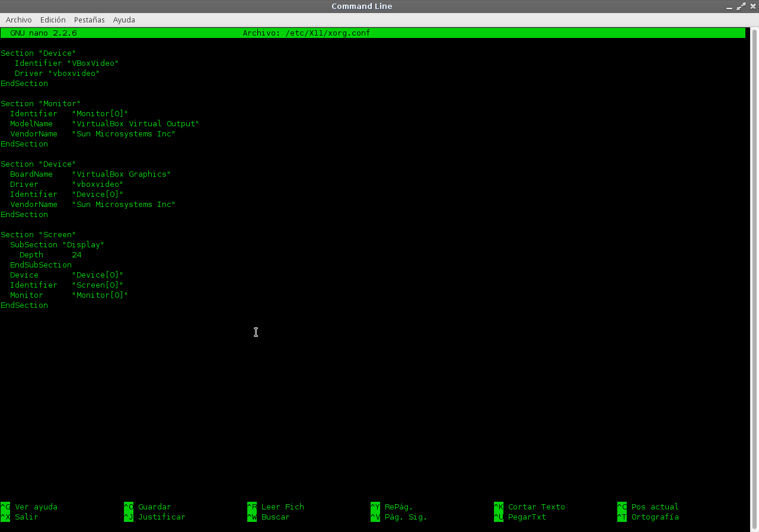Click the ^J Justificar shortcut
759x532 pixels.
coord(155,517)
